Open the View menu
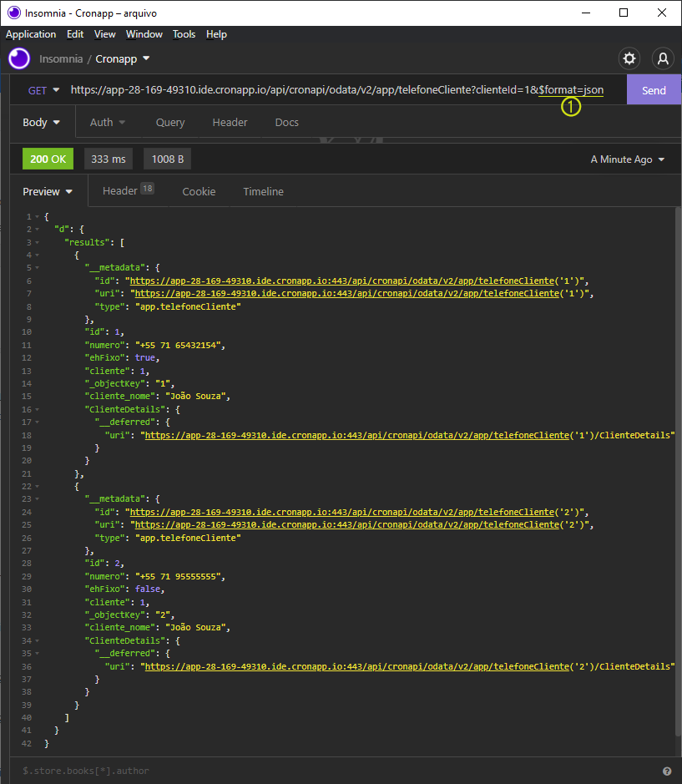 (105, 34)
